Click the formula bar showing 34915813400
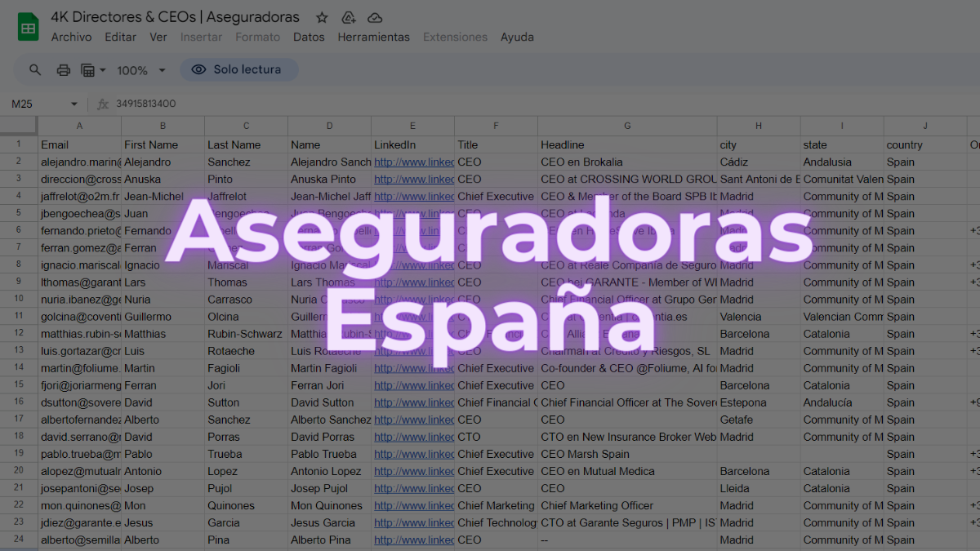This screenshot has height=551, width=980. pyautogui.click(x=543, y=104)
